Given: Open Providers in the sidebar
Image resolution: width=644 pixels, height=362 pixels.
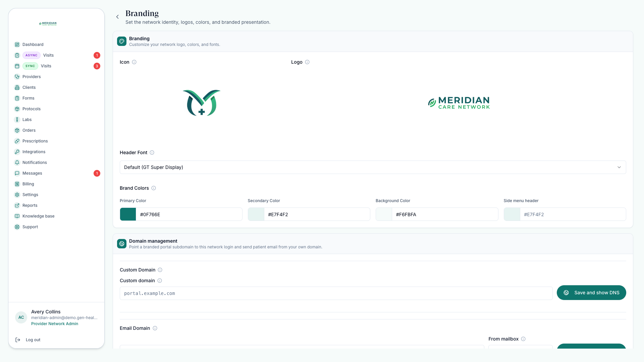Looking at the screenshot, I should (x=56, y=77).
